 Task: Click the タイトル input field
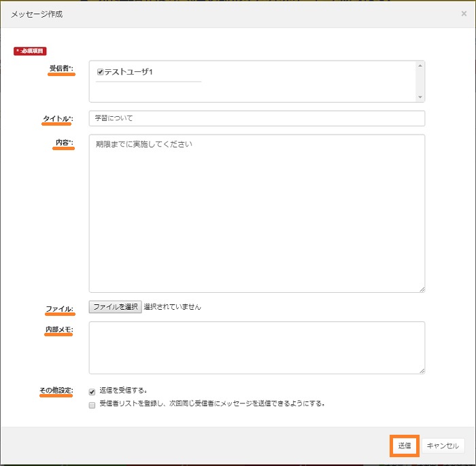point(256,118)
